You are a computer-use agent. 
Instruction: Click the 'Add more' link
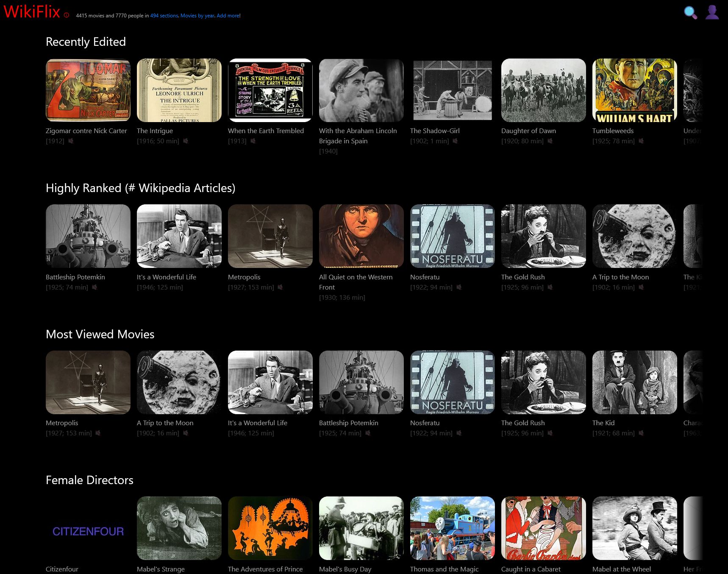[228, 16]
